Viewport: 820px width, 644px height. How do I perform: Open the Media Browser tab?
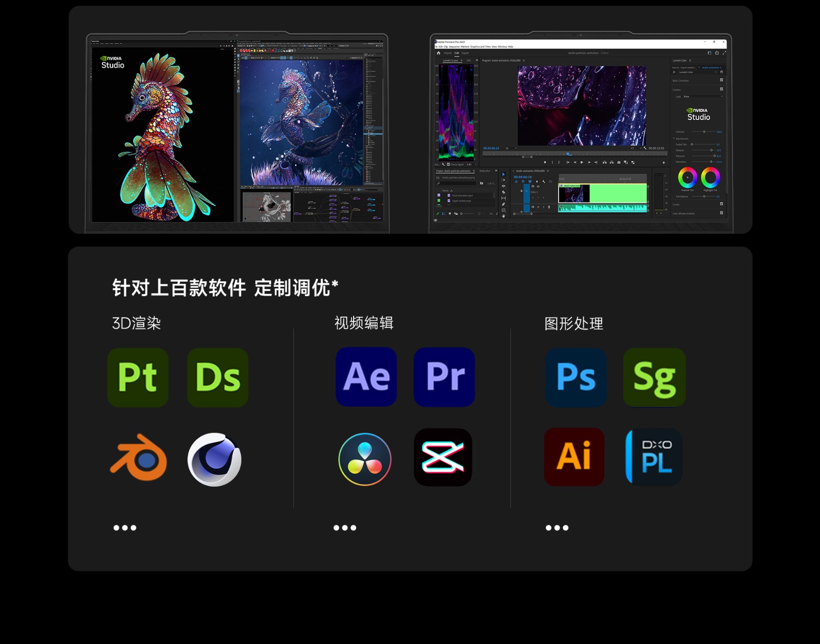pyautogui.click(x=485, y=171)
